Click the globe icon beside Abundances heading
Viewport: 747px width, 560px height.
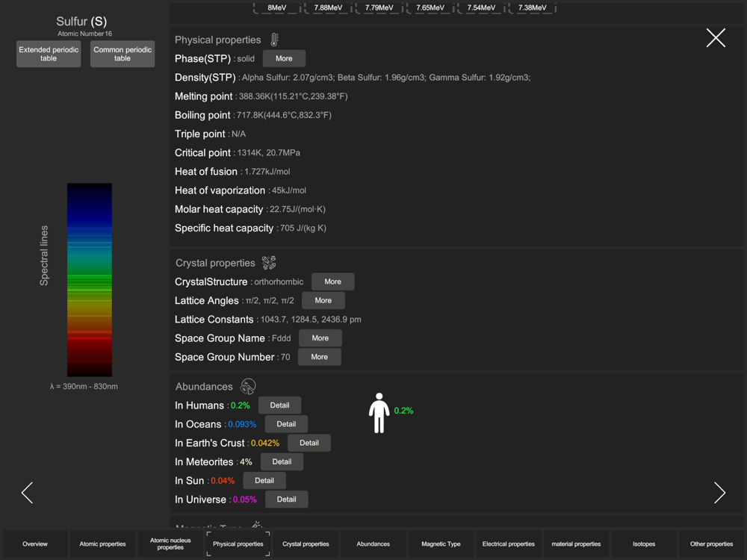(x=248, y=386)
